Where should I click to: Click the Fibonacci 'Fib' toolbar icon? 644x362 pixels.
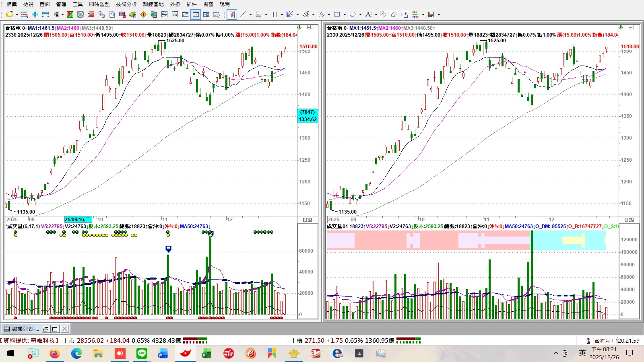(112, 14)
